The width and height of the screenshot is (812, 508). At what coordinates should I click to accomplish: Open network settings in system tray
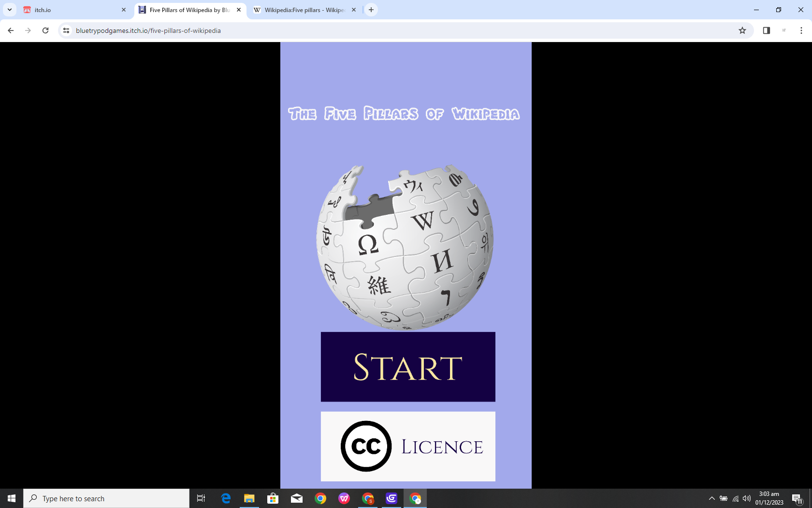pyautogui.click(x=736, y=498)
